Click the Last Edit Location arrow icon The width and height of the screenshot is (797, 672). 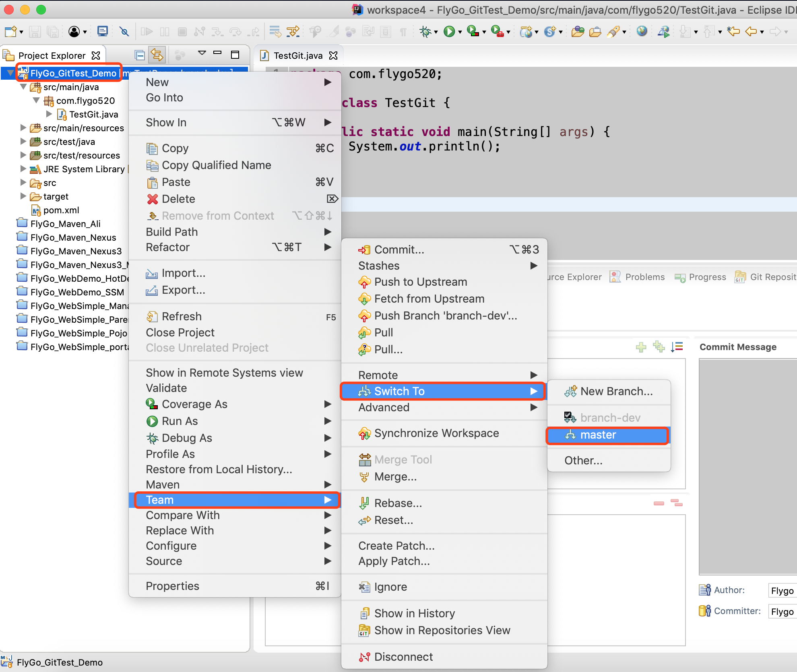733,31
